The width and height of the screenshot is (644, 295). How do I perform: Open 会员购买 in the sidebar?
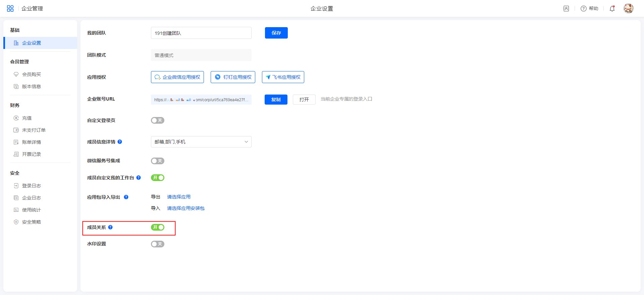point(32,74)
